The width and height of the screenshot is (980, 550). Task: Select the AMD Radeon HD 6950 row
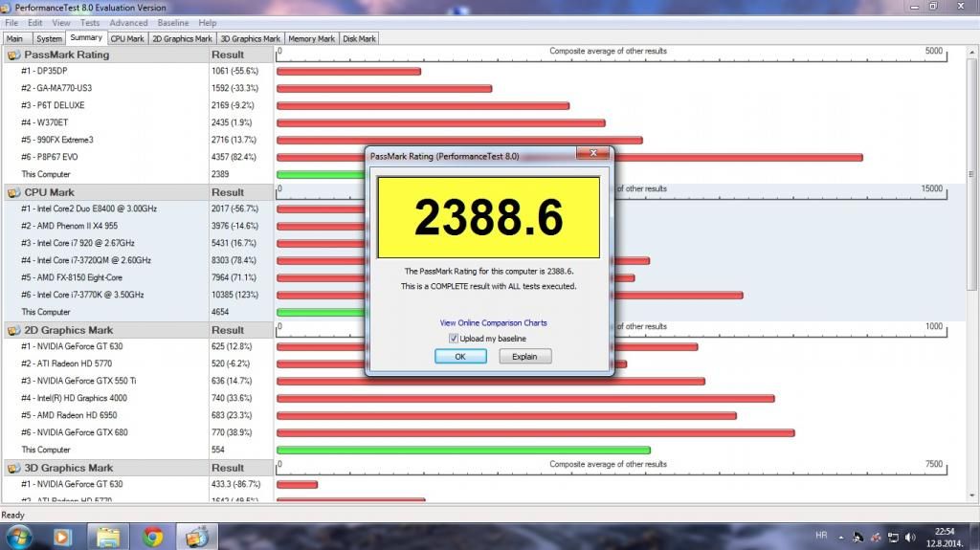coord(138,415)
